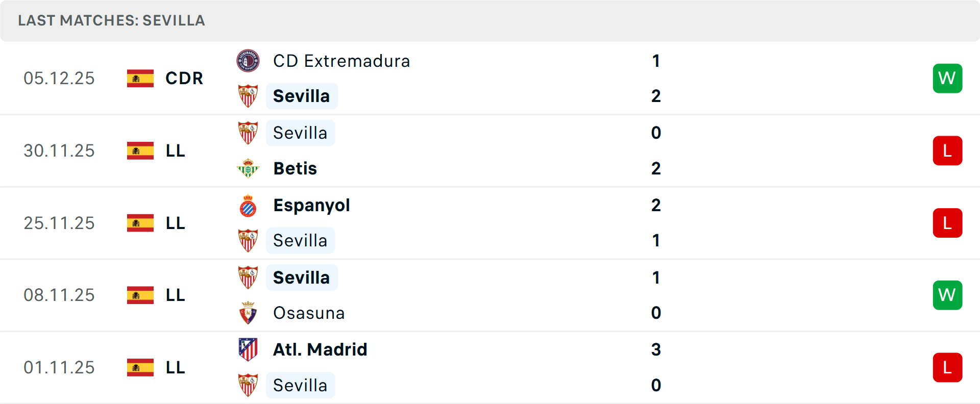Click highlighted Sevilla name in Osasuna match
Image resolution: width=980 pixels, height=404 pixels.
[301, 278]
